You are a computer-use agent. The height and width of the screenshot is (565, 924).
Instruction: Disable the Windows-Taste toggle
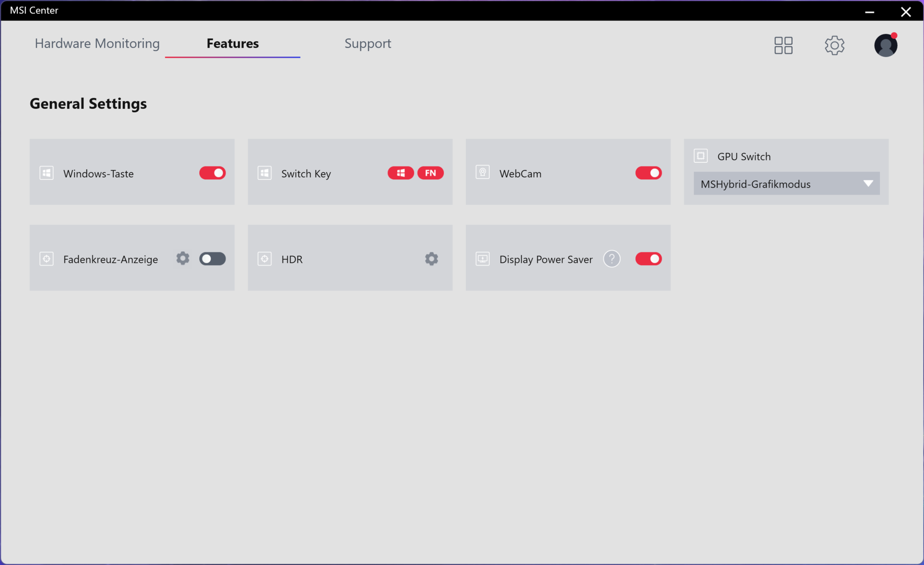212,173
